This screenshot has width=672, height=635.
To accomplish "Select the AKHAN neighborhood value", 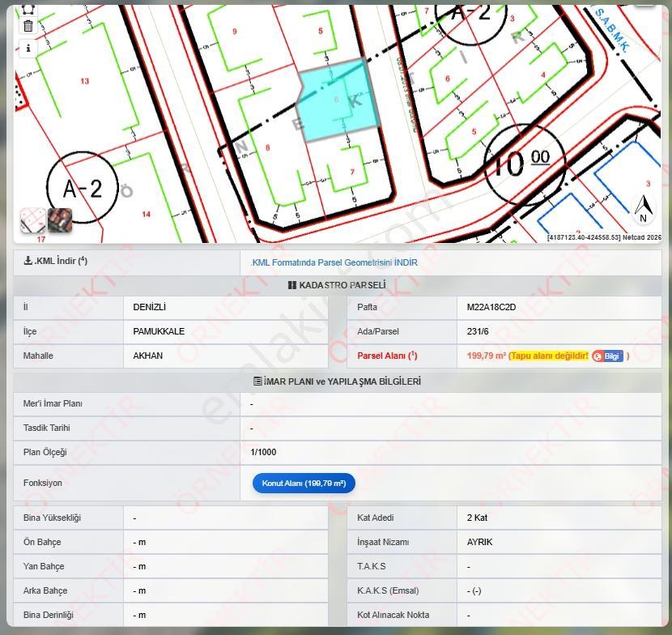I will pyautogui.click(x=148, y=356).
